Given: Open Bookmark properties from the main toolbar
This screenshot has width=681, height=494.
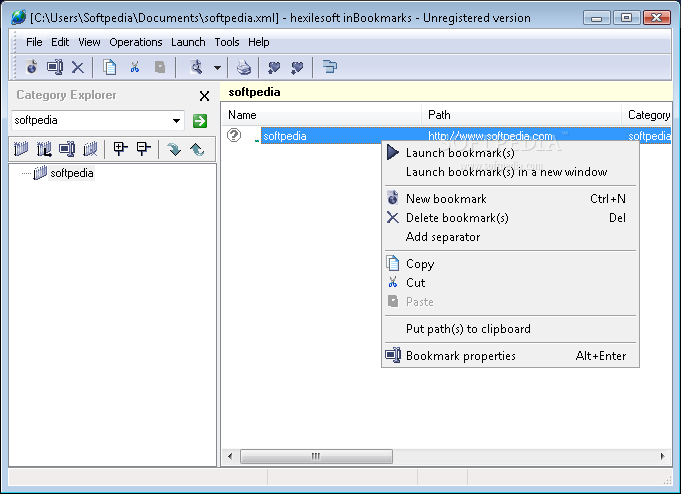Looking at the screenshot, I should 55,67.
